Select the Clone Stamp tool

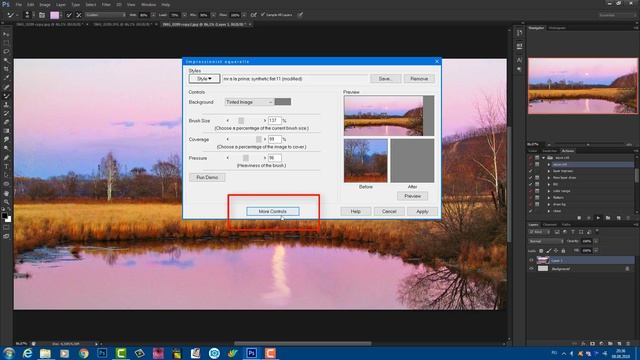click(6, 104)
